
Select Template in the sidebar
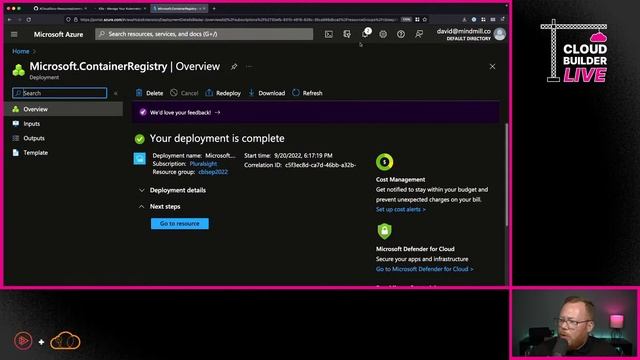point(64,153)
